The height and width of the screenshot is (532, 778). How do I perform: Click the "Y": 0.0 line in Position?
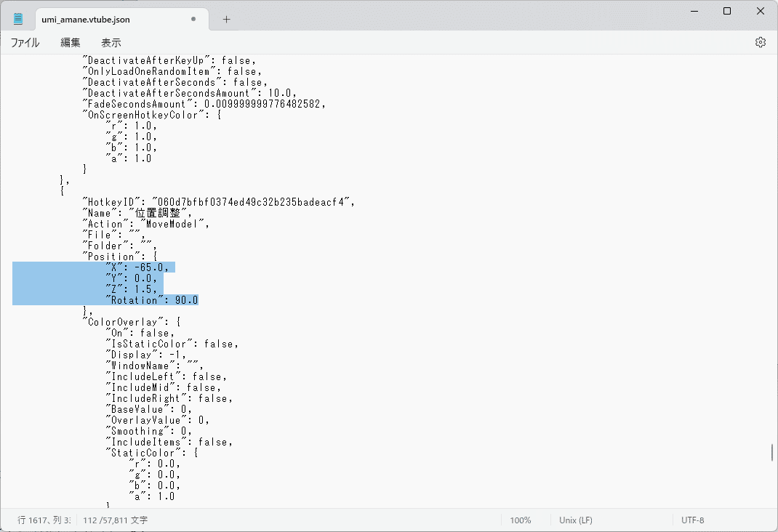(131, 278)
